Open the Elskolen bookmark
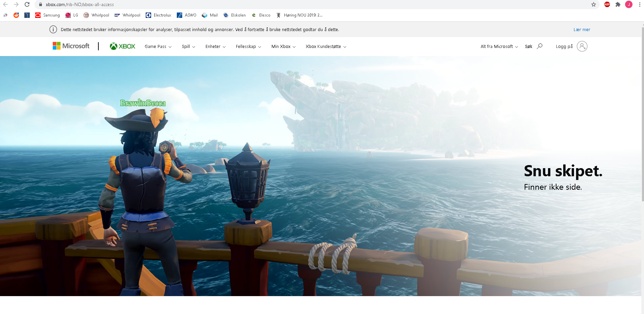 click(235, 15)
